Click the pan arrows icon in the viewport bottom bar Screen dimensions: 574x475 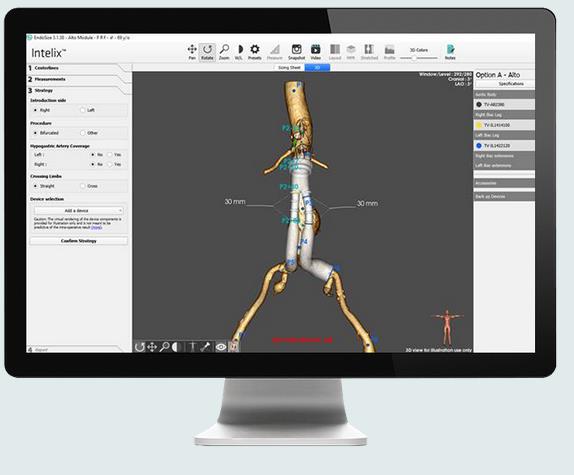click(152, 347)
